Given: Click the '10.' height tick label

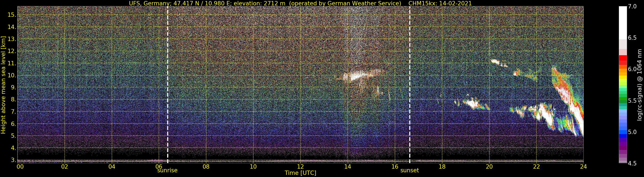Looking at the screenshot, I should coord(12,75).
